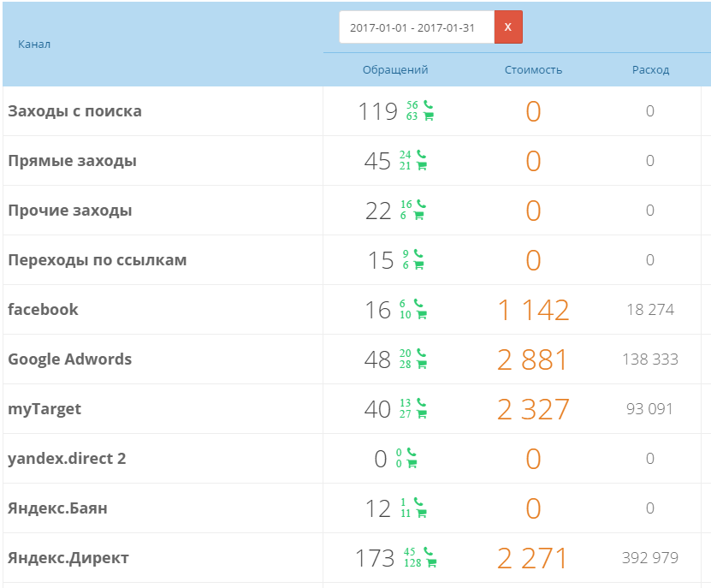
Task: Click the 45 requests value for Прямые заходы
Action: click(x=377, y=161)
